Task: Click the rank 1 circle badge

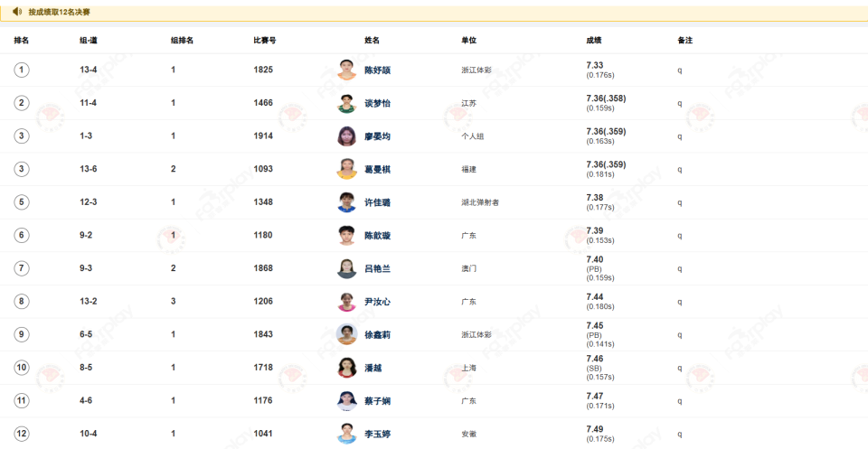Action: [x=22, y=70]
